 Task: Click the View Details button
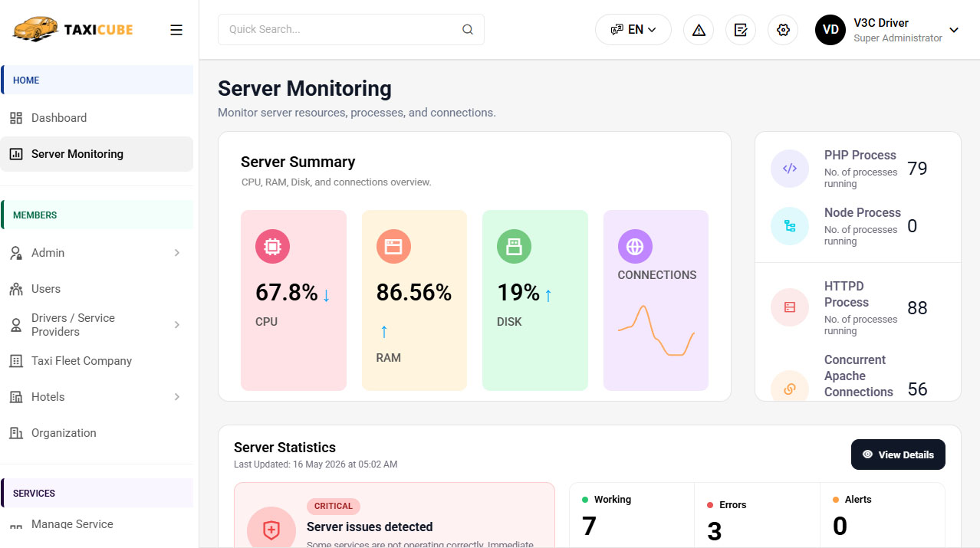pos(898,454)
